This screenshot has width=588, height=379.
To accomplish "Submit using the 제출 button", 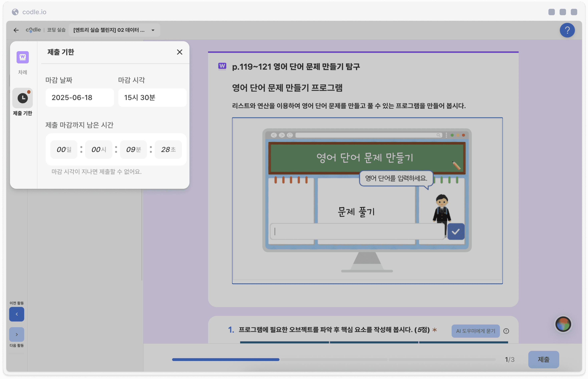I will 543,359.
